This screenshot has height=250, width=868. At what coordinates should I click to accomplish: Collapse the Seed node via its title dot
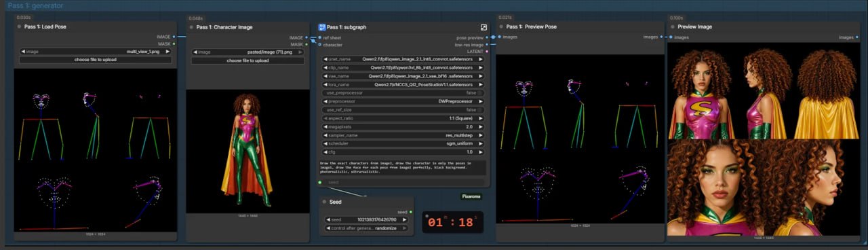click(x=325, y=202)
